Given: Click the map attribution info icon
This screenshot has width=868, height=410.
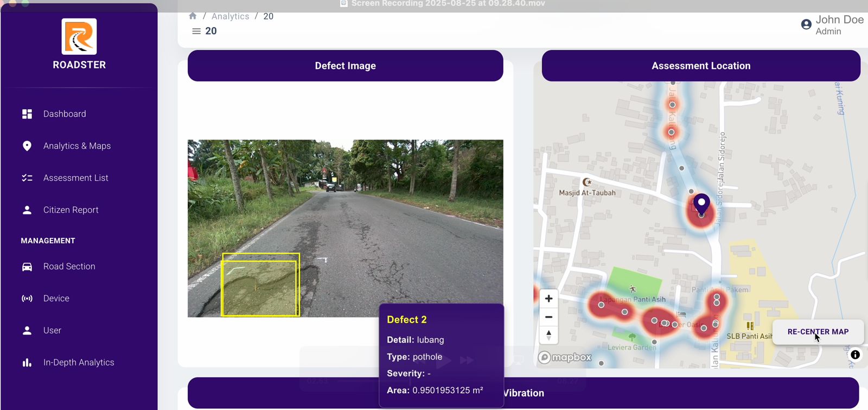Looking at the screenshot, I should (x=855, y=355).
